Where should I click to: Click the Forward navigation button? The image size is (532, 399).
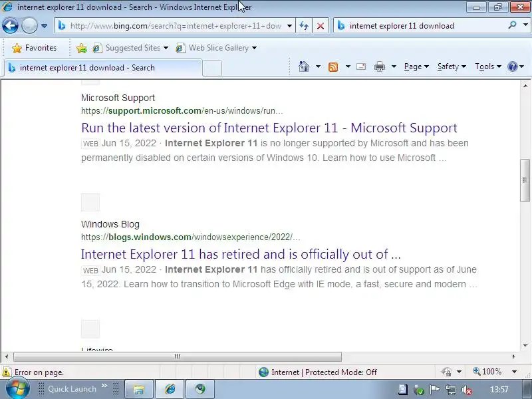click(29, 25)
